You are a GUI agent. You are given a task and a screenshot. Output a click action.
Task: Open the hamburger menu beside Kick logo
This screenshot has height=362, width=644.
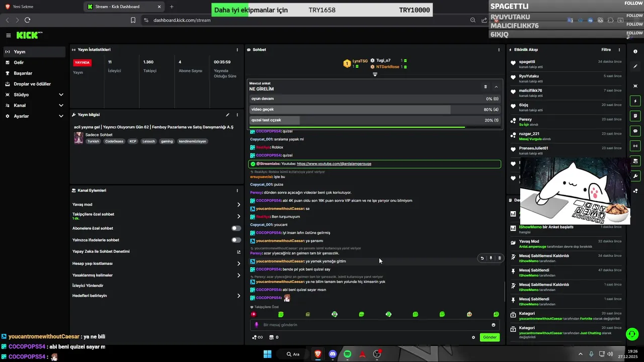click(x=9, y=35)
